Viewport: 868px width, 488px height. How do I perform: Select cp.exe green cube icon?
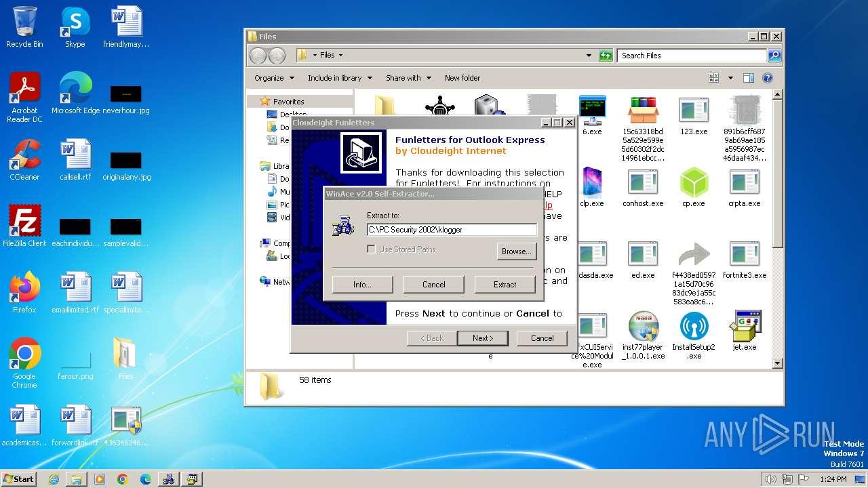pos(694,188)
